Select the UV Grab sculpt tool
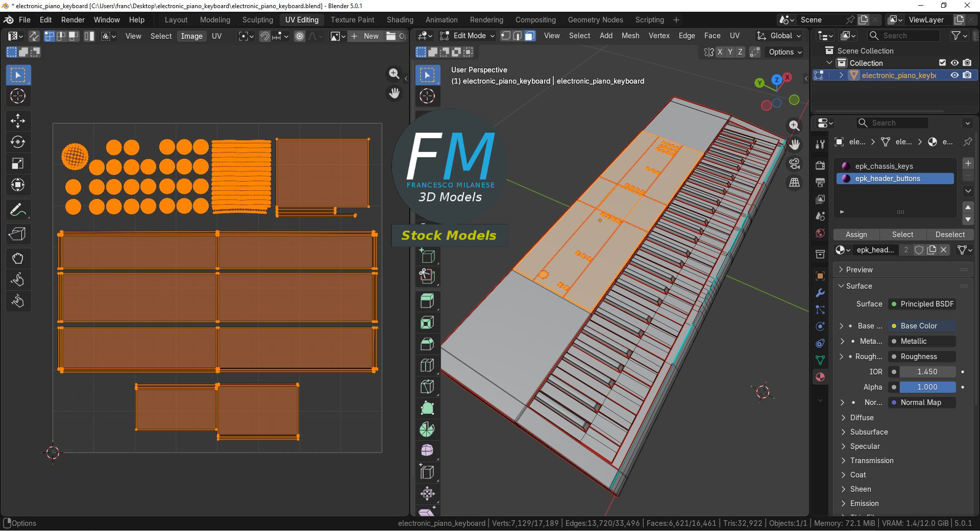 coord(18,259)
